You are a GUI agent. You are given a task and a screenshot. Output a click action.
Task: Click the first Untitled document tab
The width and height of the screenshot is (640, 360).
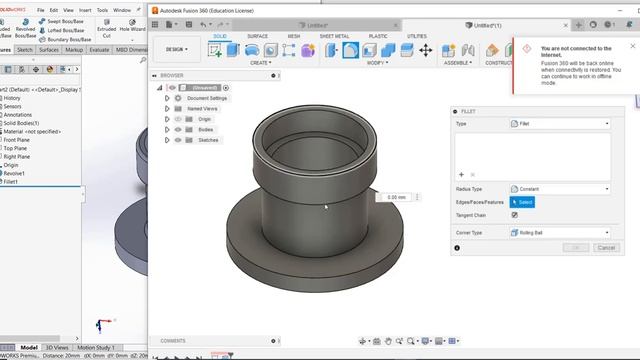317,25
